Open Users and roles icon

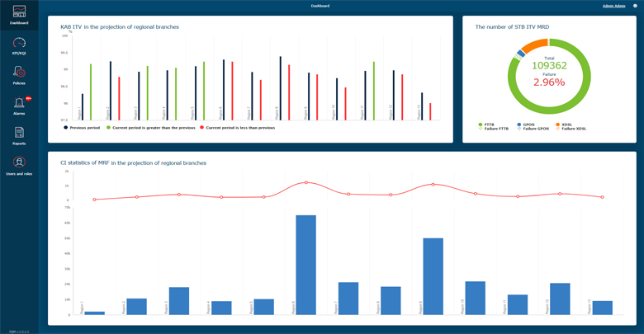pos(19,163)
